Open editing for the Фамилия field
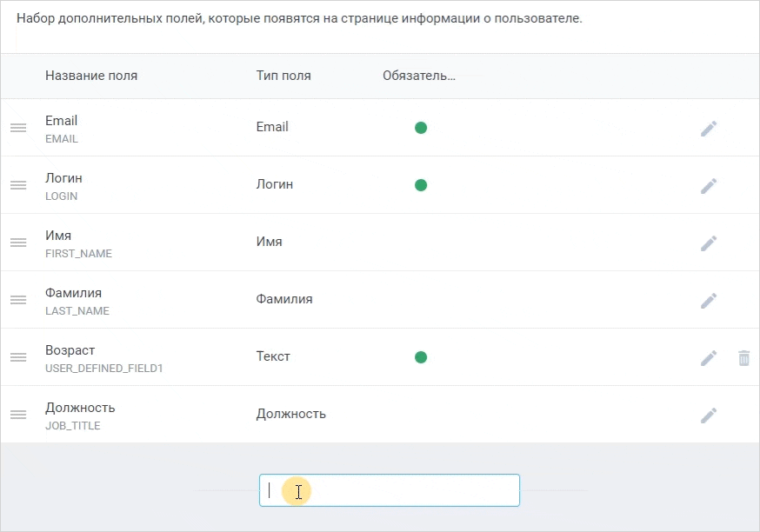The image size is (760, 532). pyautogui.click(x=709, y=301)
